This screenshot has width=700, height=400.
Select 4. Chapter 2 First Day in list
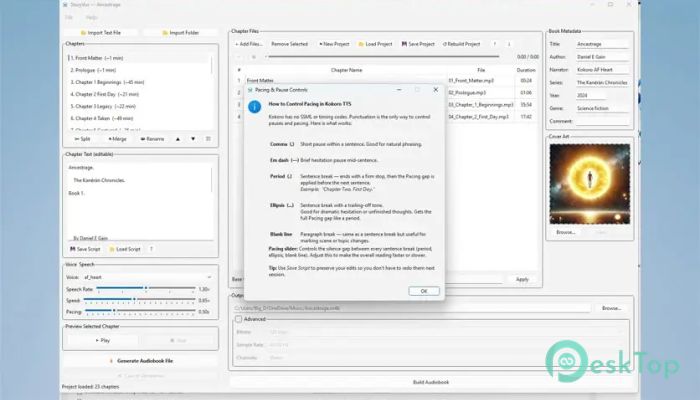click(138, 94)
